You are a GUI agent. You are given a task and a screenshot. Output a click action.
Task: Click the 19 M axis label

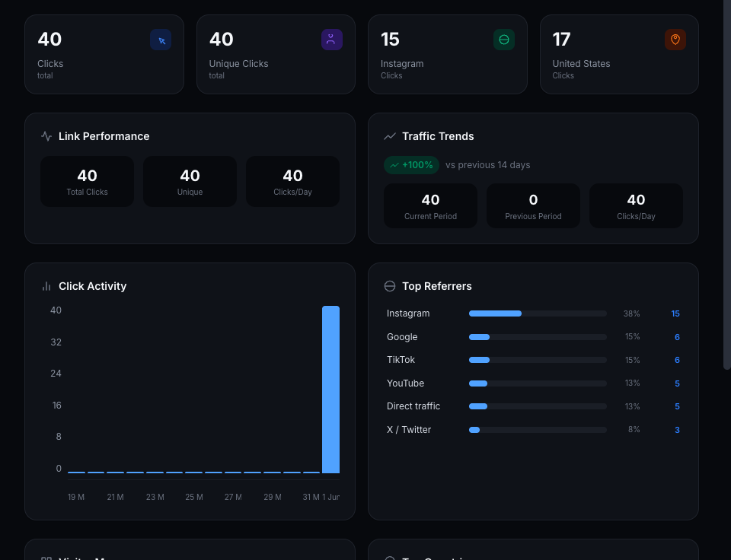(76, 497)
